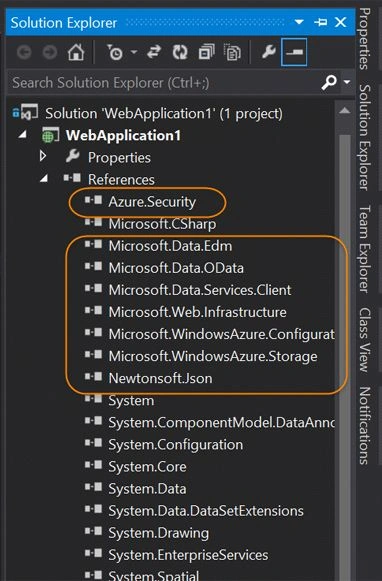Select the System.Drawing reference
This screenshot has height=581, width=382.
159,533
